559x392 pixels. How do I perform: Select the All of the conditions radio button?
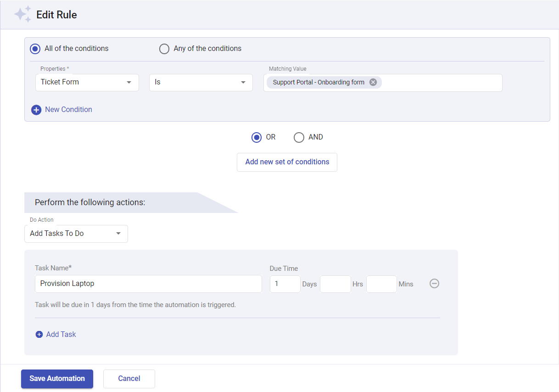click(34, 48)
